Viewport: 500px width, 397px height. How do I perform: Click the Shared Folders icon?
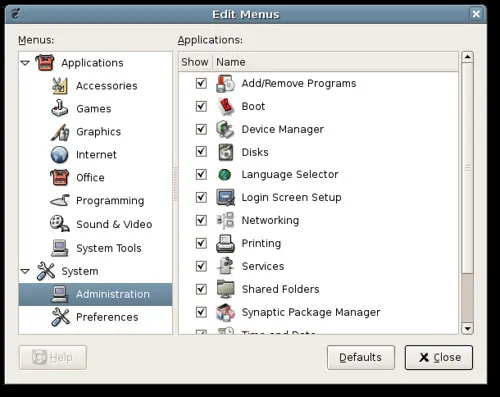[x=225, y=289]
